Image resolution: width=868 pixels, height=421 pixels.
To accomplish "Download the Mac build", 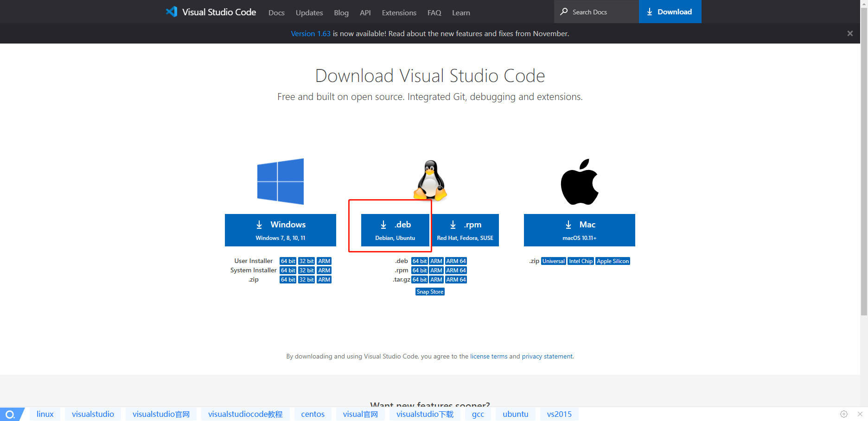I will tap(580, 230).
